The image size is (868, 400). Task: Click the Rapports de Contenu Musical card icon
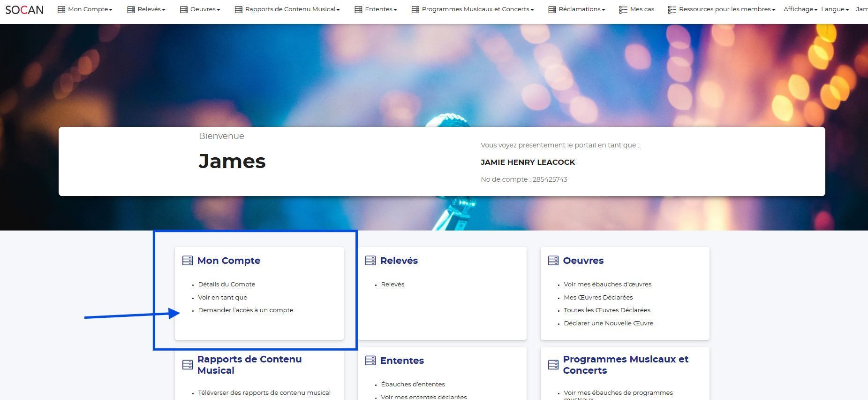pyautogui.click(x=188, y=365)
